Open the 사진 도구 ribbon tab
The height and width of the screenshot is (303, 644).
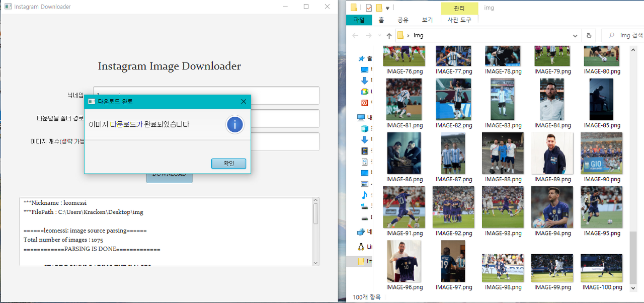point(459,20)
